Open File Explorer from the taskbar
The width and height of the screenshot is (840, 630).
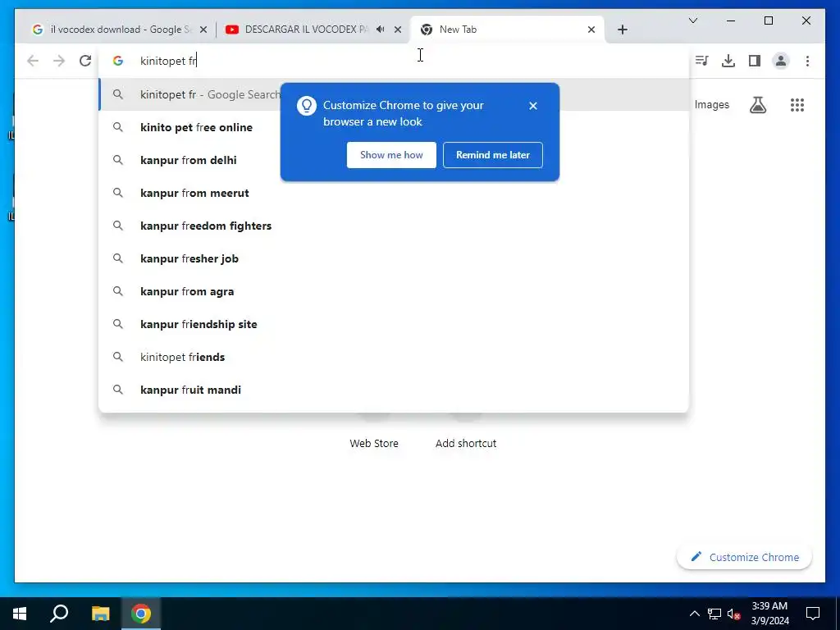tap(100, 614)
